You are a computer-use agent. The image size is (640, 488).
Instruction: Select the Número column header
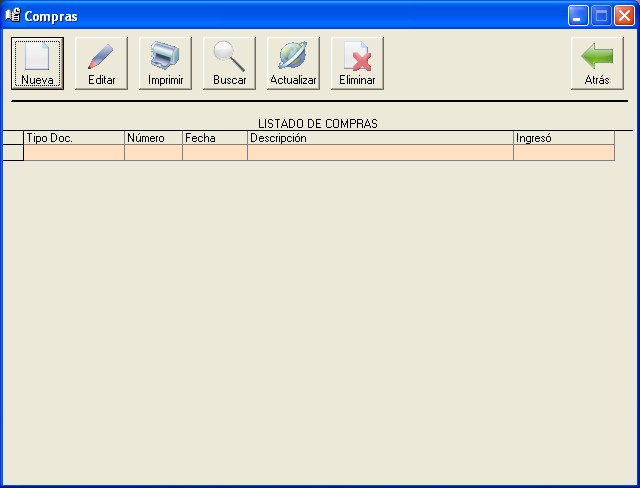click(153, 138)
